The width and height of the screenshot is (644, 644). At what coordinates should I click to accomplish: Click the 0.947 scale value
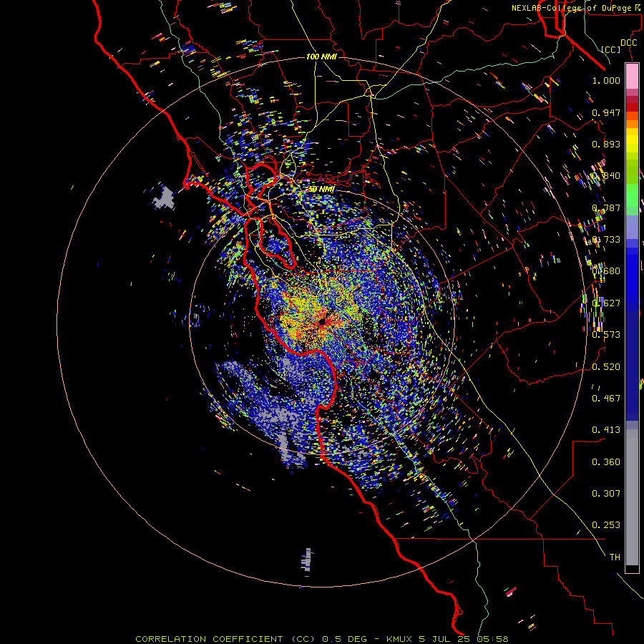pyautogui.click(x=606, y=112)
